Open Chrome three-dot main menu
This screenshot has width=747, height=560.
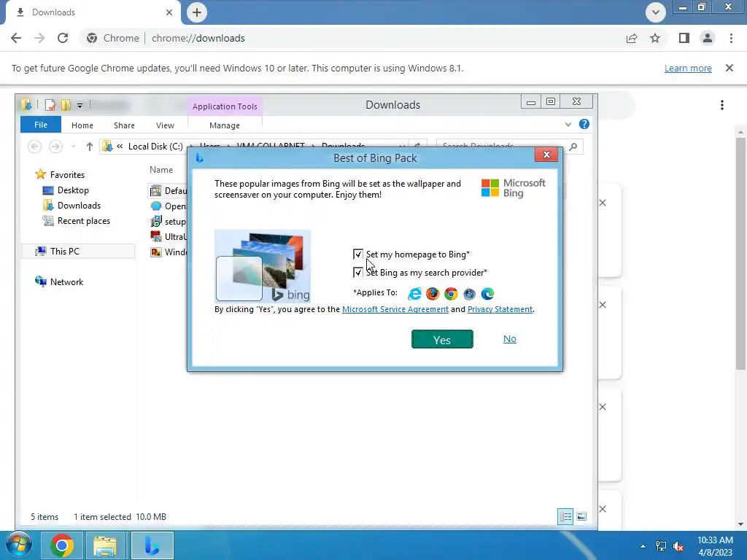[731, 38]
